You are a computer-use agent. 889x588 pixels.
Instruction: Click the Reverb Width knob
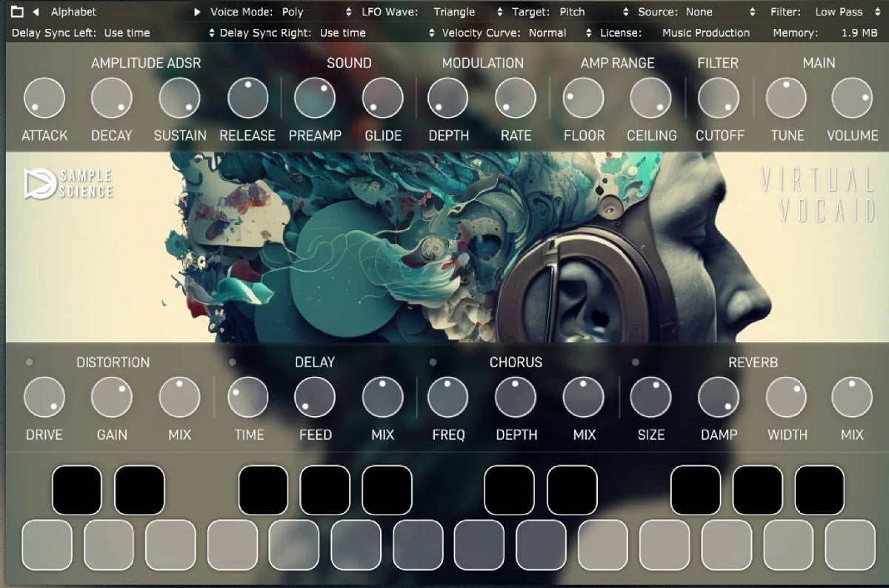(786, 397)
